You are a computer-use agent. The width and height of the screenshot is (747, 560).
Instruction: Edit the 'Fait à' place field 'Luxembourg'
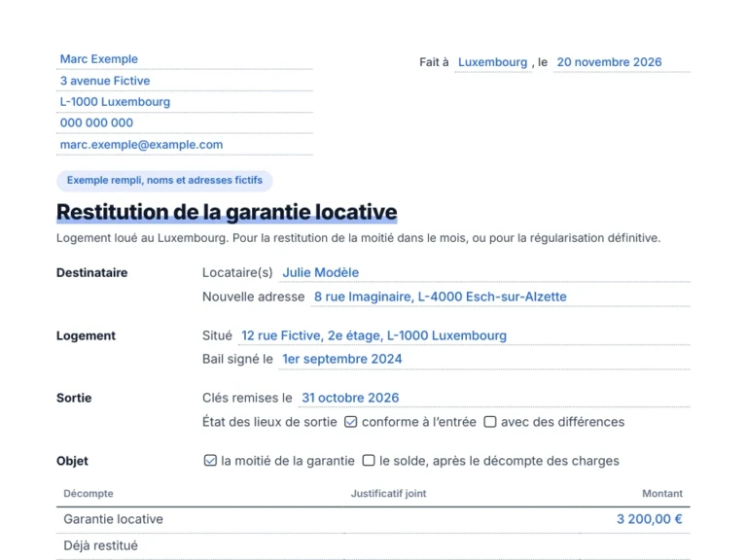click(x=493, y=62)
